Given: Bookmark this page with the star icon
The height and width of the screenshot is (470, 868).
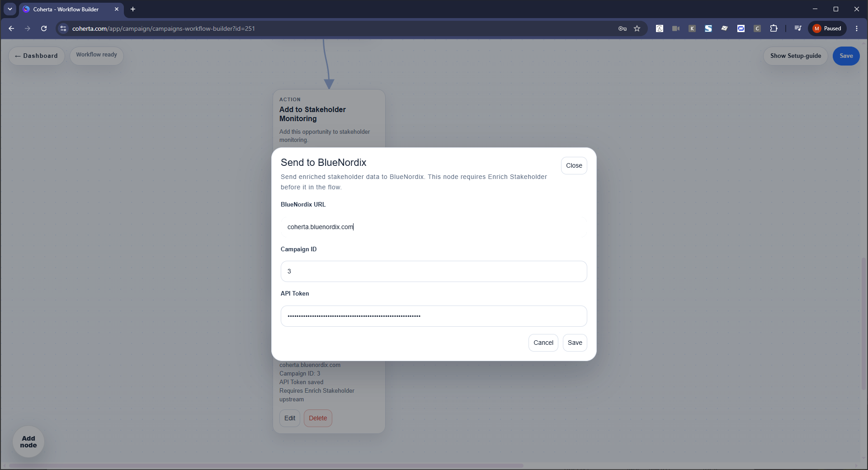Looking at the screenshot, I should coord(637,28).
